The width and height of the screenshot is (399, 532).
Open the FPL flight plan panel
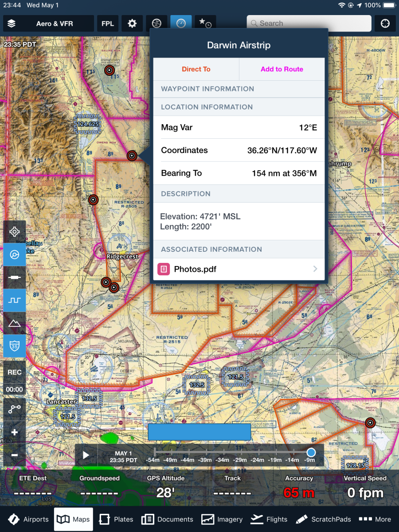(x=108, y=23)
